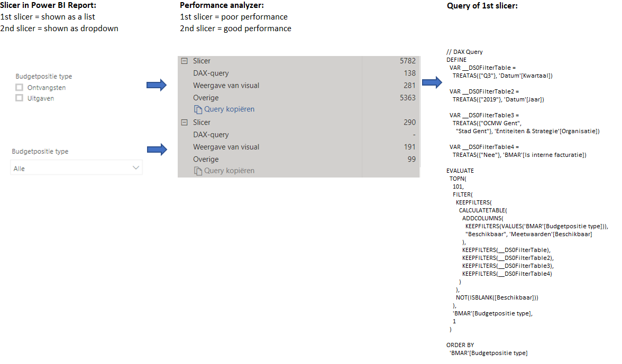Image resolution: width=622 pixels, height=364 pixels.
Task: Select the Weergave van visual row showing 191
Action: pos(299,147)
